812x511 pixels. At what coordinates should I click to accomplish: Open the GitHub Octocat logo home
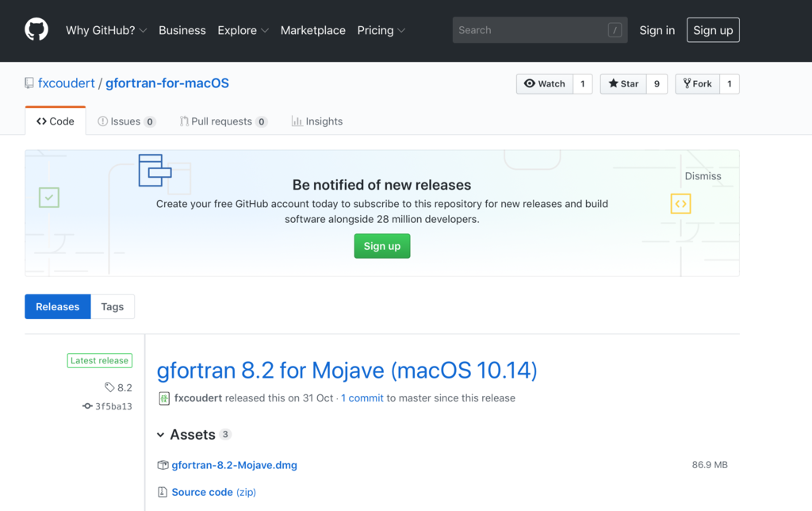36,29
